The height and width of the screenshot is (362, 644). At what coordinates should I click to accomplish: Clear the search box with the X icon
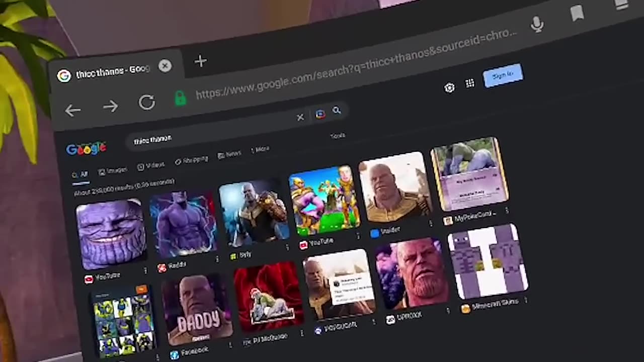pyautogui.click(x=300, y=117)
